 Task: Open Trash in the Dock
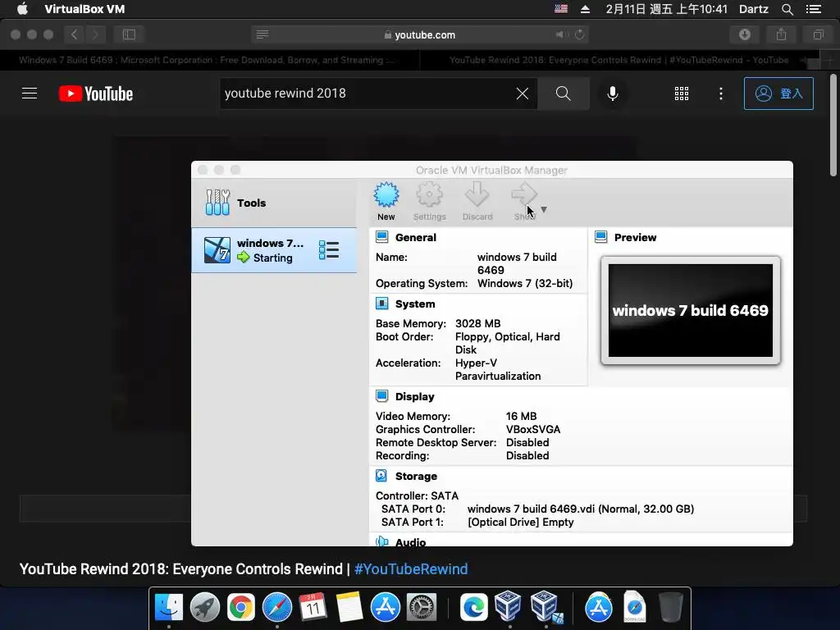pyautogui.click(x=670, y=608)
